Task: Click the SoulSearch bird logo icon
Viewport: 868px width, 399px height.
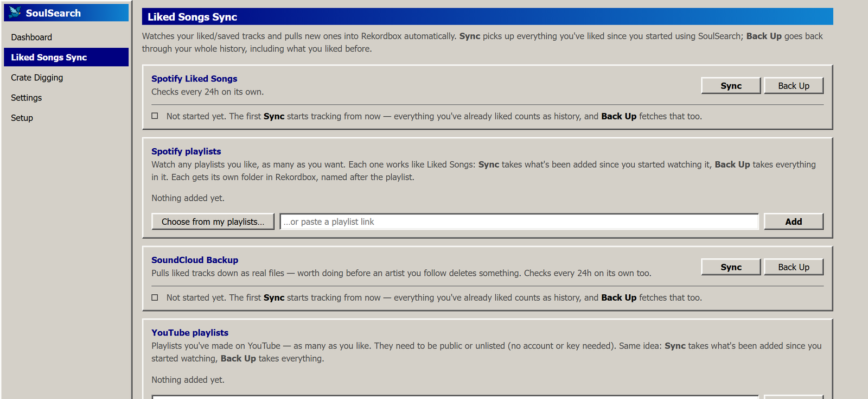Action: (15, 12)
